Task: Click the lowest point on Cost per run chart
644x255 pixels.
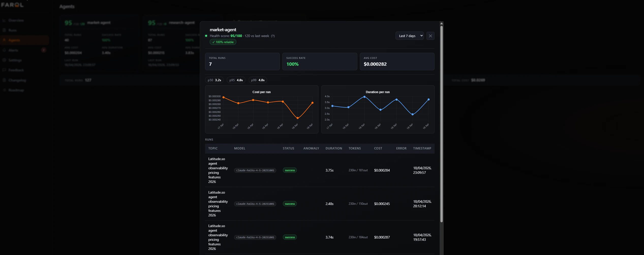Action: click(x=298, y=118)
